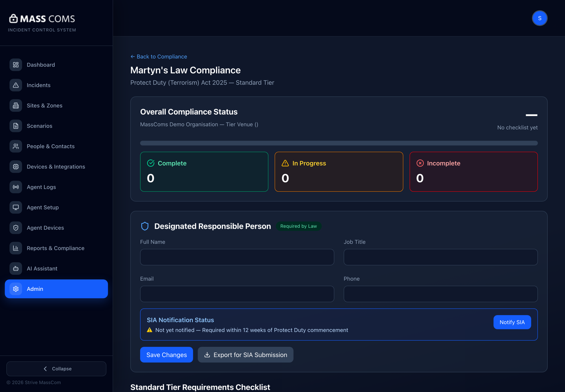565x392 pixels.
Task: Open Sites & Zones page
Action: tap(56, 105)
